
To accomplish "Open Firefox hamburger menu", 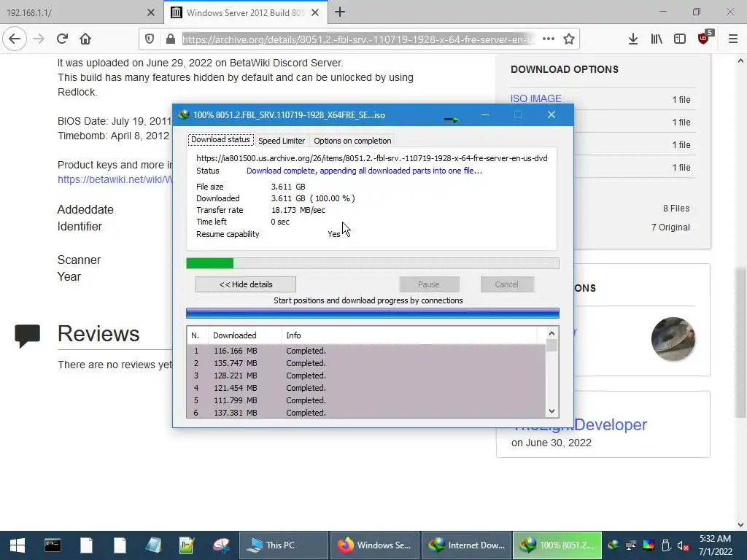I will 733,39.
